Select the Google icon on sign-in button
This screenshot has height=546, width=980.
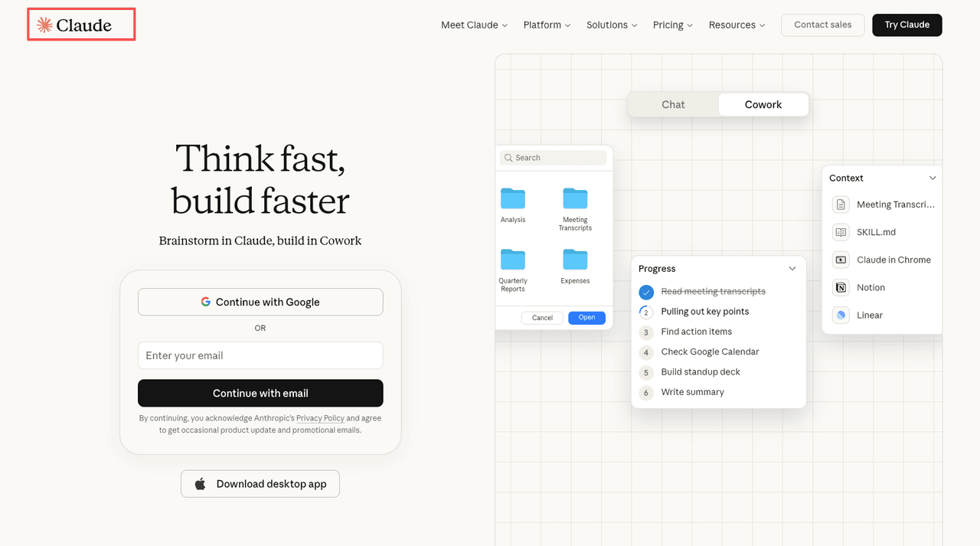tap(205, 302)
